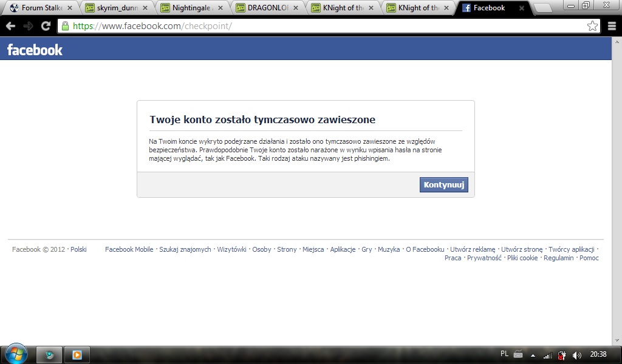
Task: Focus the address bar URL field
Action: [329, 26]
